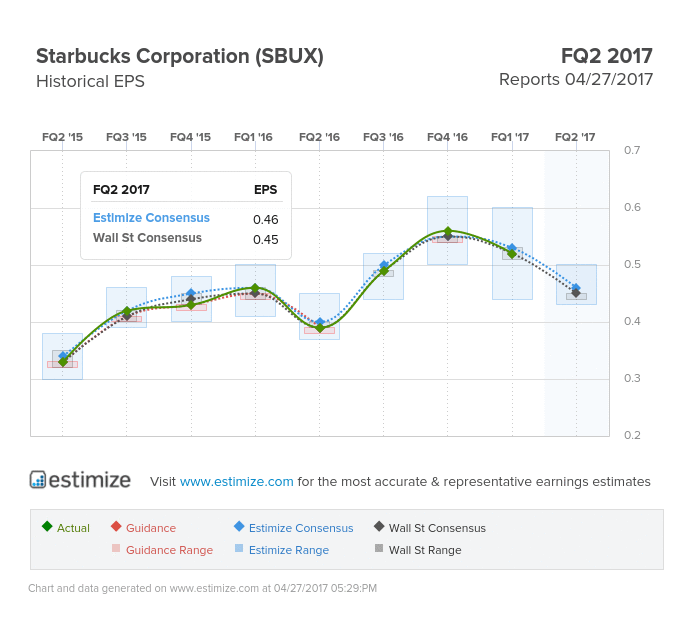Click the red Guidance diamond legend icon
Screen dimensions: 685x620
point(116,526)
